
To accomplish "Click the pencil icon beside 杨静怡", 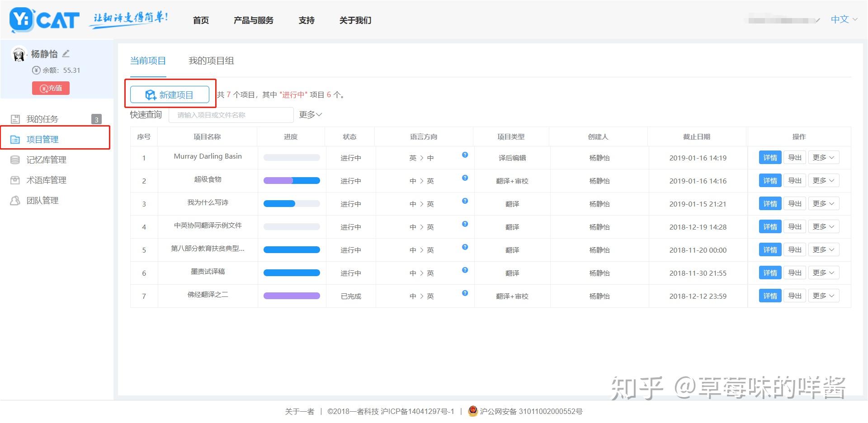I will (66, 53).
